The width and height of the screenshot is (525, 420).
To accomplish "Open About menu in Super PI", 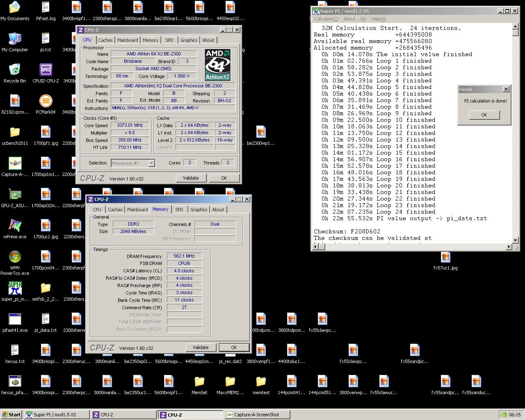I will click(x=354, y=19).
